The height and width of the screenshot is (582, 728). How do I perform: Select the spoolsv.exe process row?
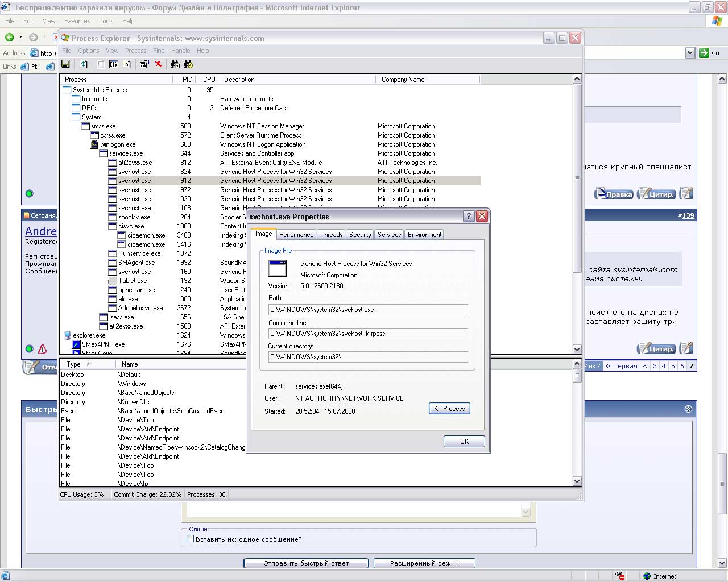click(154, 217)
